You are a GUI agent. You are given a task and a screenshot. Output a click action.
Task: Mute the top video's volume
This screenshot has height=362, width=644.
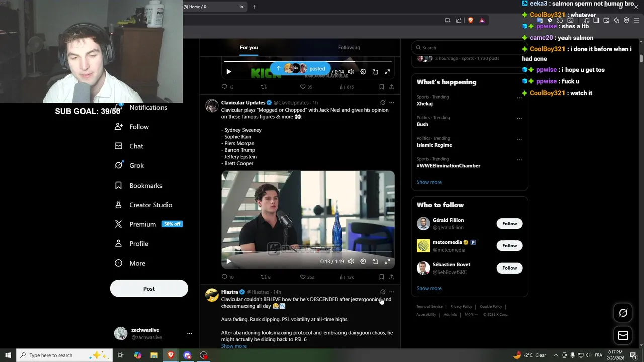[x=351, y=72]
